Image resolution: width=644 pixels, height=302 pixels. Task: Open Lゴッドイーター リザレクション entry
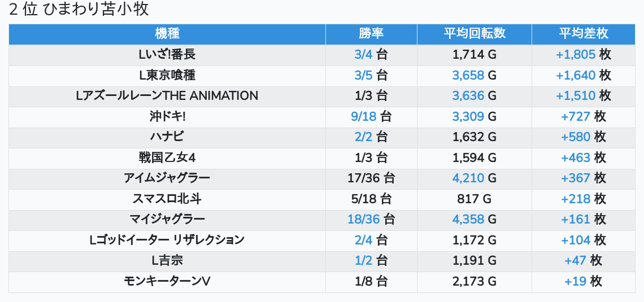tap(167, 240)
